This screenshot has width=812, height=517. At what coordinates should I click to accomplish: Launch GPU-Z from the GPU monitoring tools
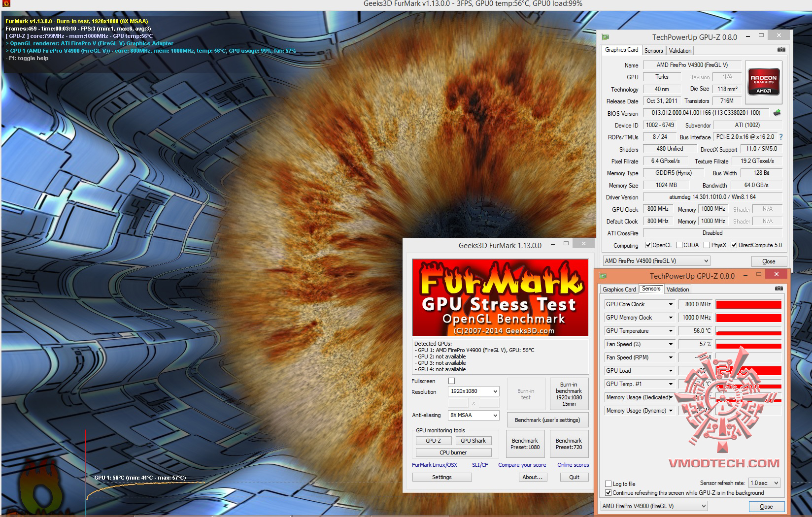click(433, 441)
